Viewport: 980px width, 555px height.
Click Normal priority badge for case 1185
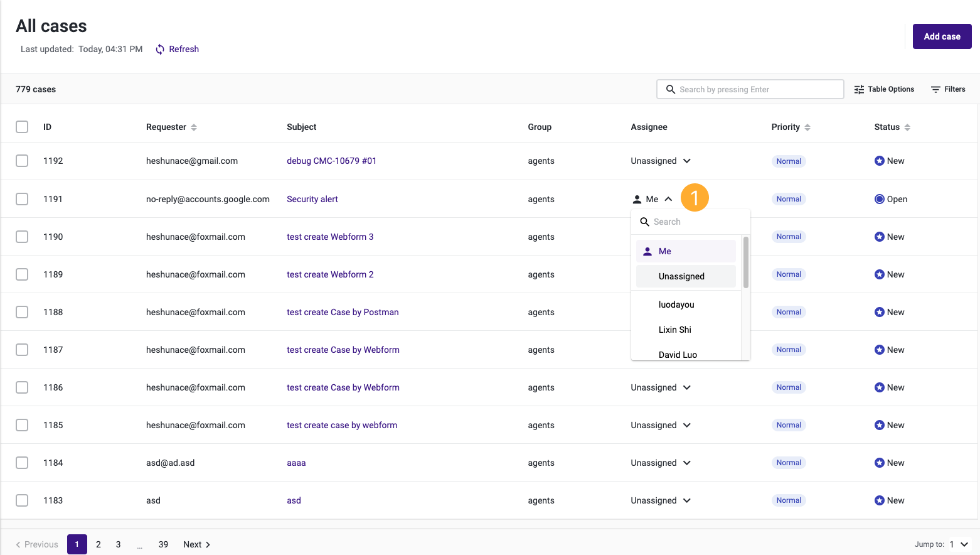(789, 425)
